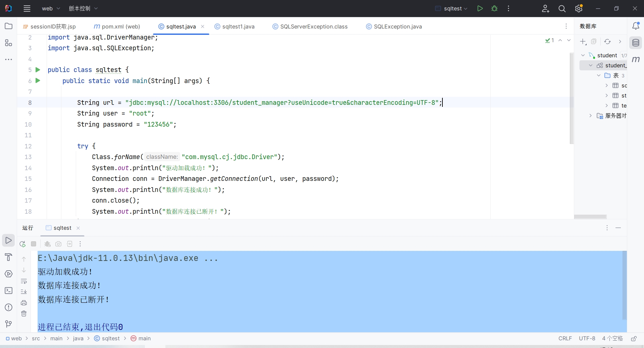
Task: Open the Run tool window icon
Action: click(x=9, y=240)
